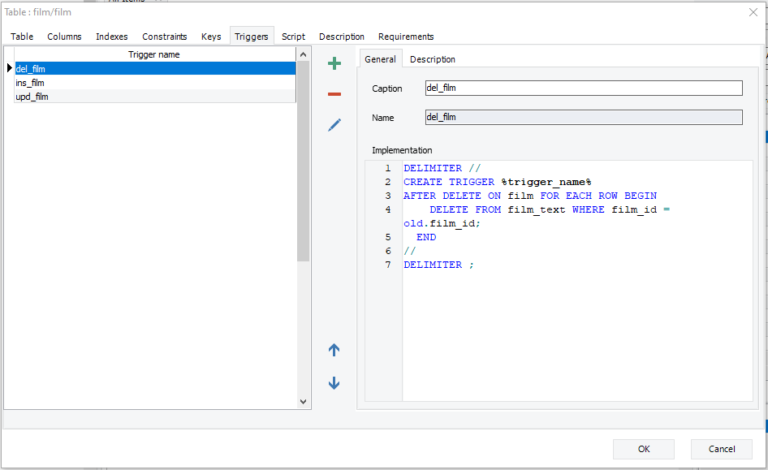Open the Keys tab
Image resolution: width=768 pixels, height=470 pixels.
(x=211, y=37)
